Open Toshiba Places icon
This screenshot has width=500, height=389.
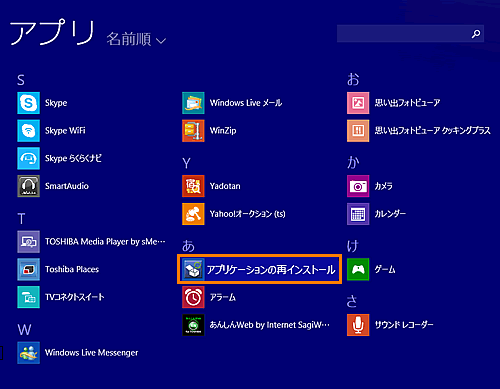pos(28,269)
